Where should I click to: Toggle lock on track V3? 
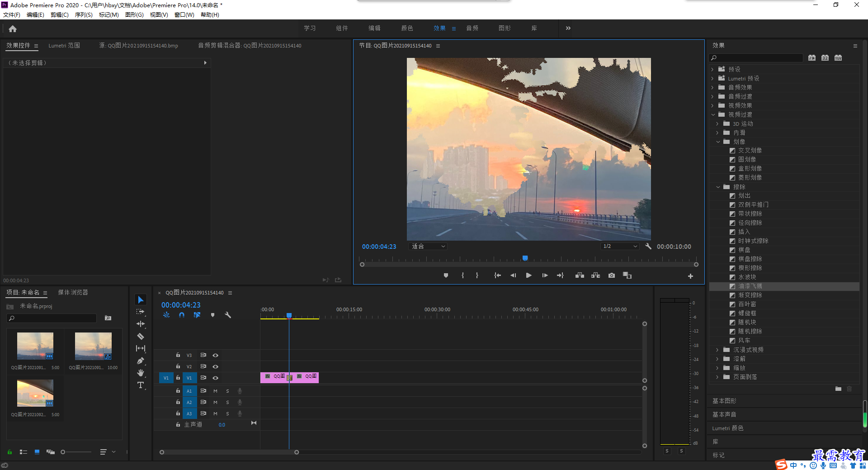(178, 355)
